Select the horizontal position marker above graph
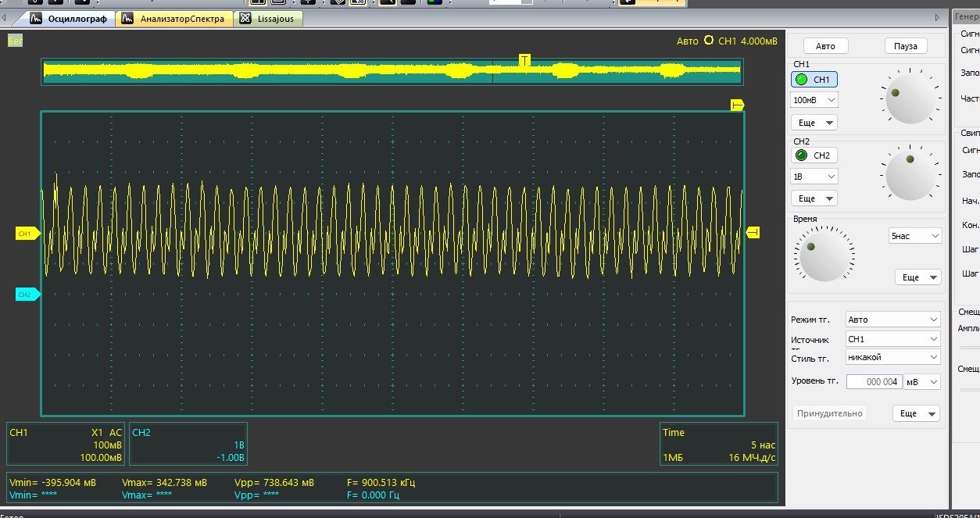The width and height of the screenshot is (980, 518). click(x=737, y=105)
